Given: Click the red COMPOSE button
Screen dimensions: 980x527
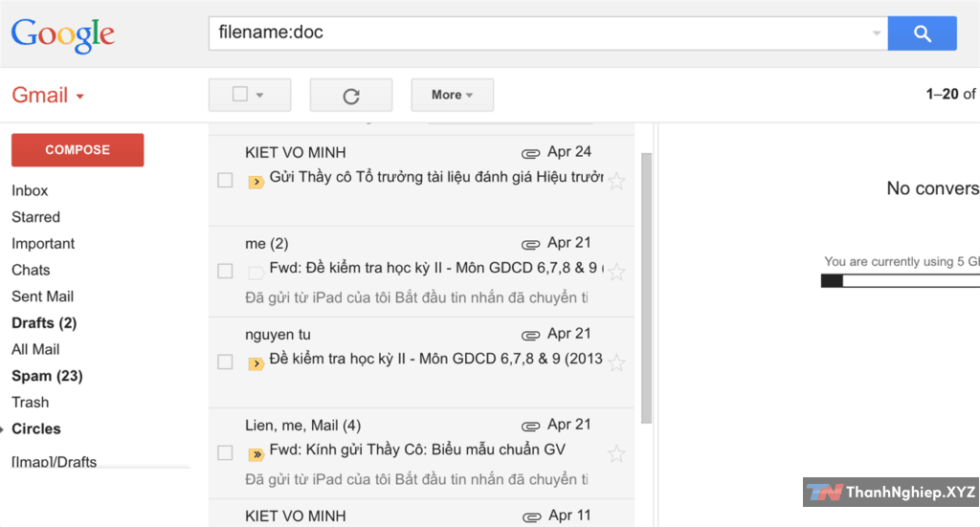Looking at the screenshot, I should 78,150.
